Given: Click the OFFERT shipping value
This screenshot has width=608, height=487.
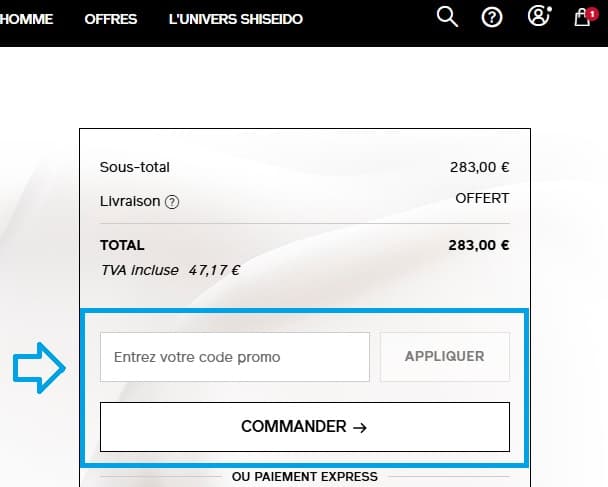Looking at the screenshot, I should coord(482,198).
